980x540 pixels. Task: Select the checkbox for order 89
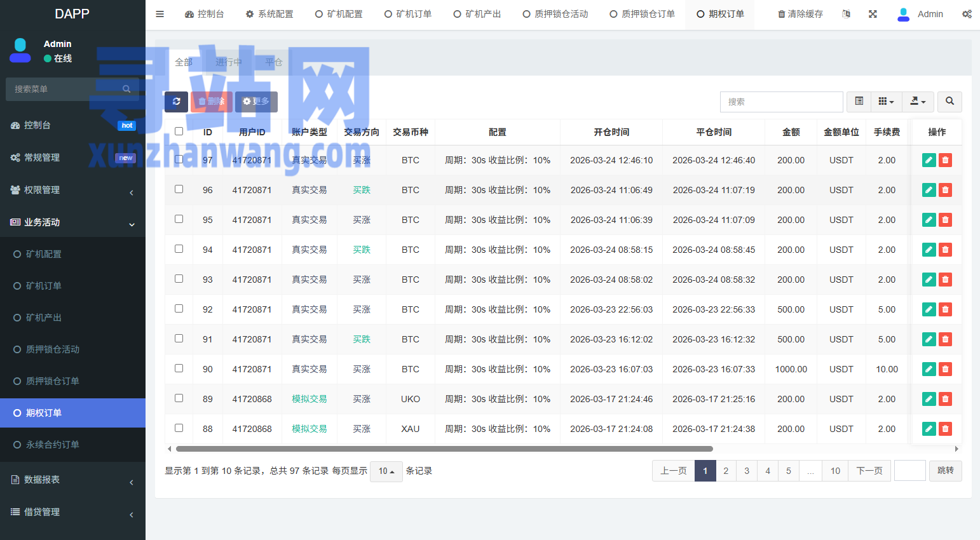click(x=179, y=398)
